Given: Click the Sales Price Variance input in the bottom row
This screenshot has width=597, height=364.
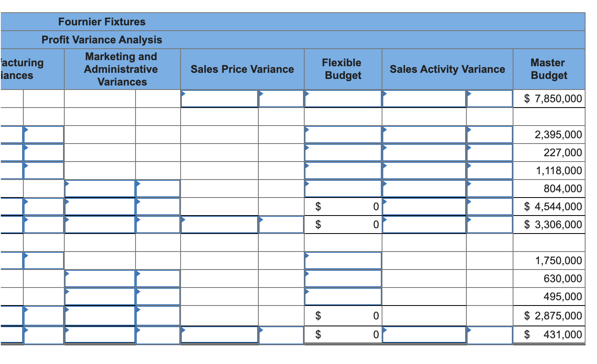Looking at the screenshot, I should click(x=219, y=334).
